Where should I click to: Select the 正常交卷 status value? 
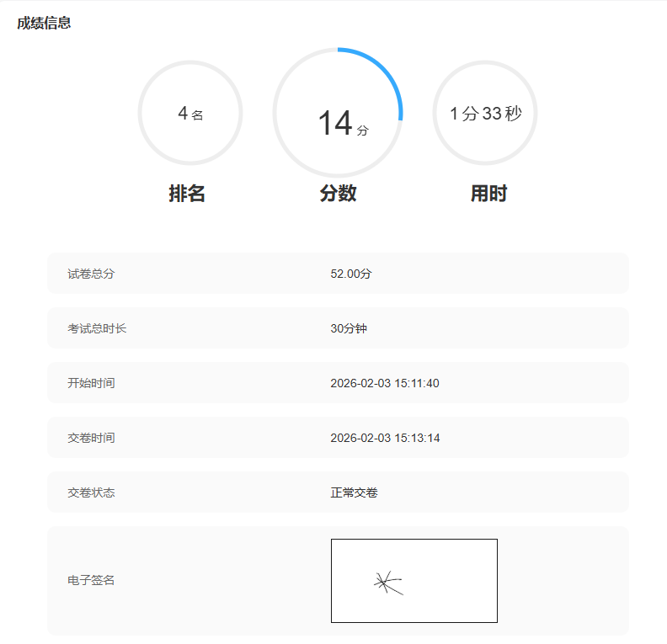[x=354, y=492]
